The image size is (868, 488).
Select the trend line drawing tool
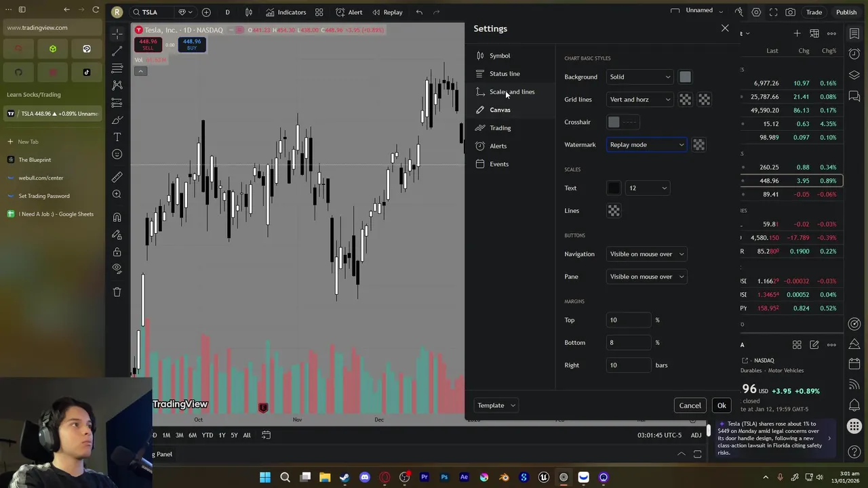117,50
